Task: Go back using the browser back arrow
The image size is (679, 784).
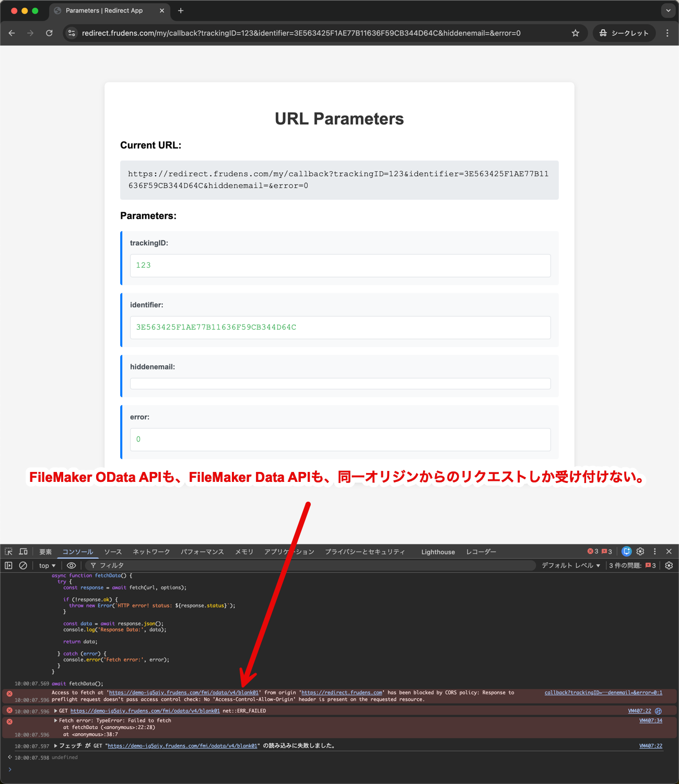Action: pyautogui.click(x=11, y=33)
